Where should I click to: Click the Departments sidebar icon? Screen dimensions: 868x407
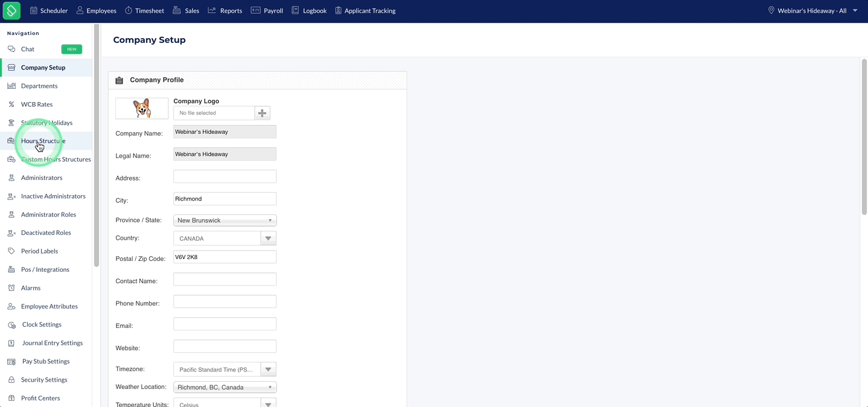(11, 86)
